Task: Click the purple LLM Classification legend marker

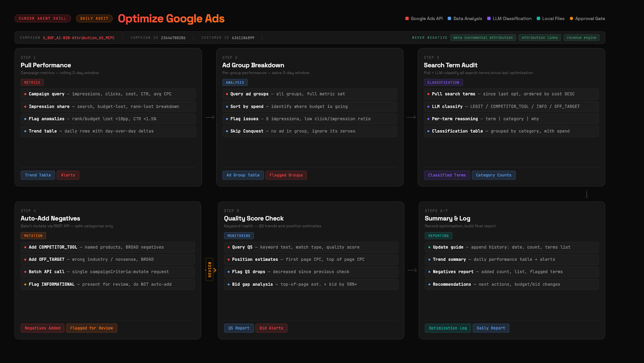Action: pos(488,18)
